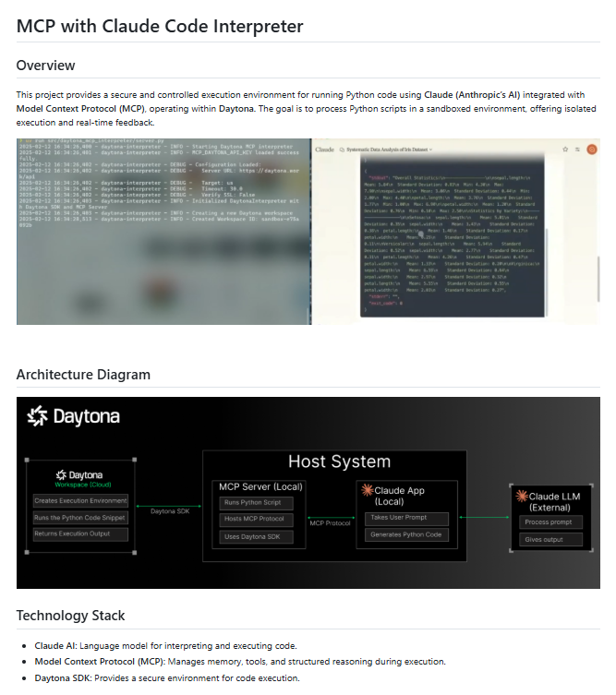Click the sliders icon beside the star icon
616x695 pixels.
[x=577, y=150]
